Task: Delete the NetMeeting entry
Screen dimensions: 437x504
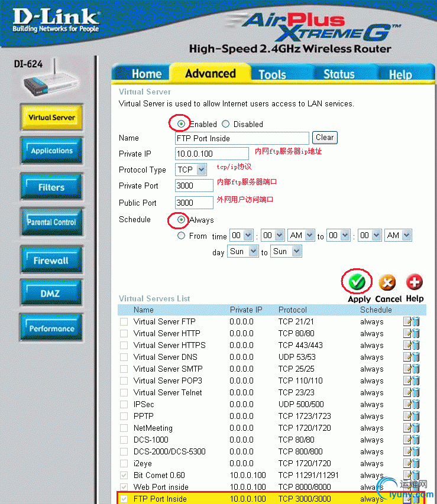Action: pos(416,428)
